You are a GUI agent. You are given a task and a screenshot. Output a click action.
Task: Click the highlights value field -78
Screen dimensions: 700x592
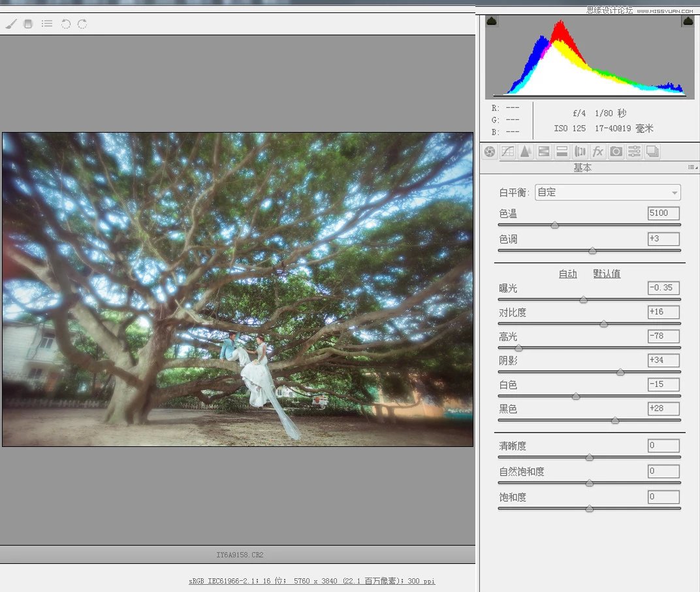tap(663, 336)
